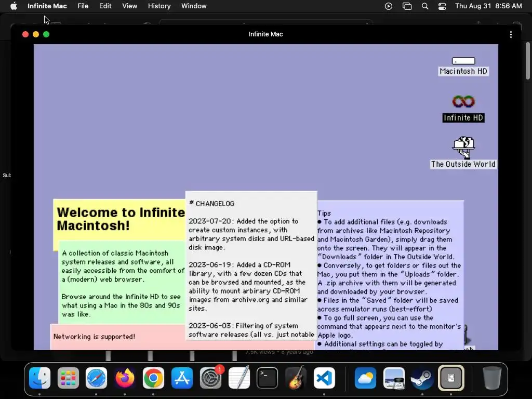Click the green note about classic Macintosh collection
Viewport: 532px width, 399px height.
click(x=123, y=266)
